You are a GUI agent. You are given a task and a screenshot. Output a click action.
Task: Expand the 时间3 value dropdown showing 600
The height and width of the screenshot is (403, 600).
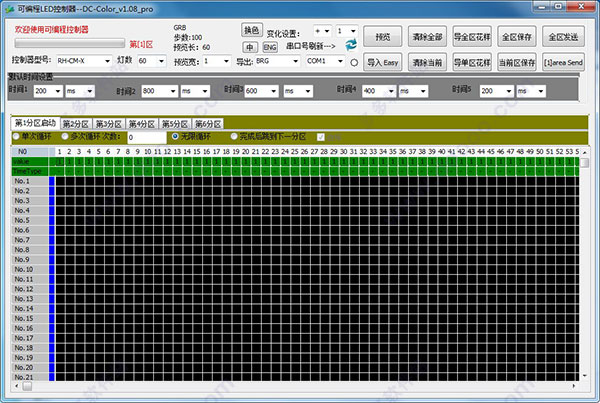[x=274, y=91]
